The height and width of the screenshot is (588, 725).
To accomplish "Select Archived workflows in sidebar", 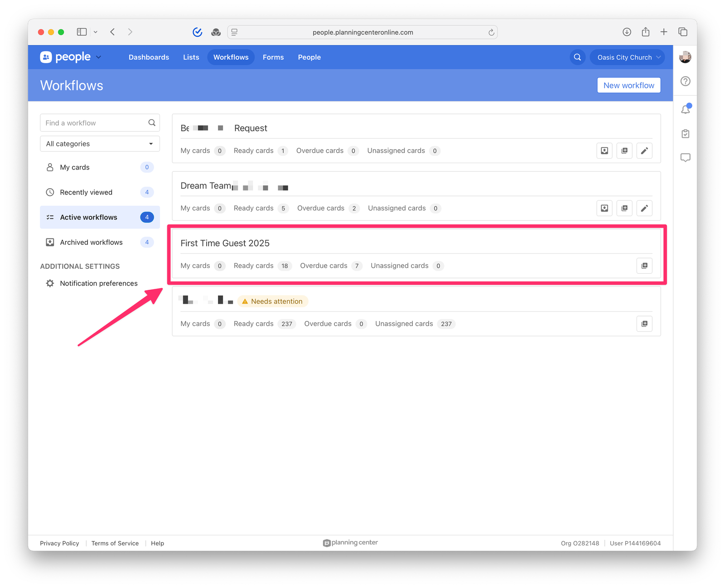I will 91,242.
